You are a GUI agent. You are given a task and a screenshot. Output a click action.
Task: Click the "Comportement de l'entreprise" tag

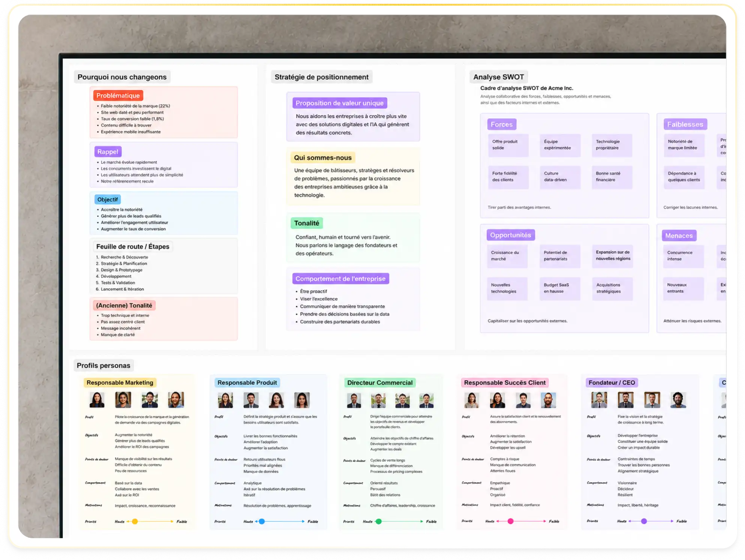[x=340, y=279]
